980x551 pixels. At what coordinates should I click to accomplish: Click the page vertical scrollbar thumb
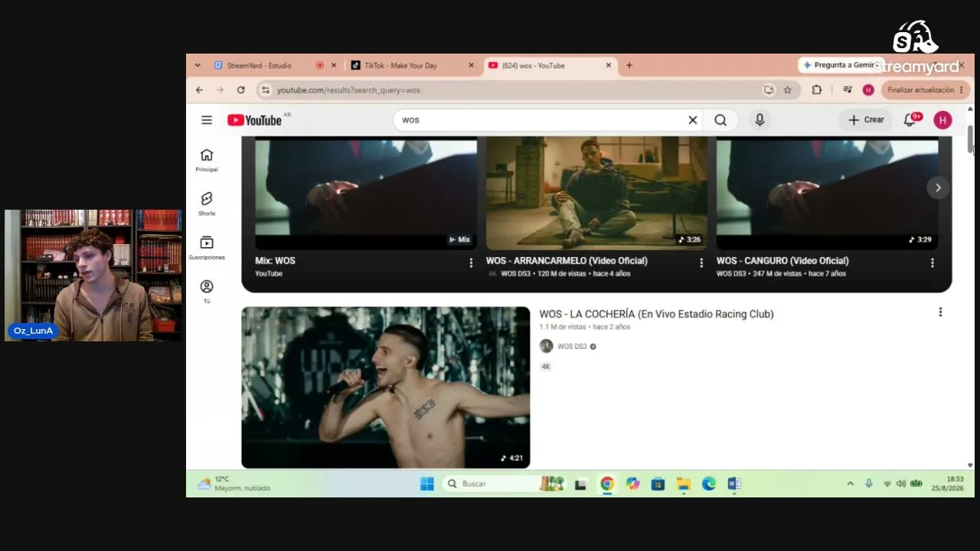(970, 139)
